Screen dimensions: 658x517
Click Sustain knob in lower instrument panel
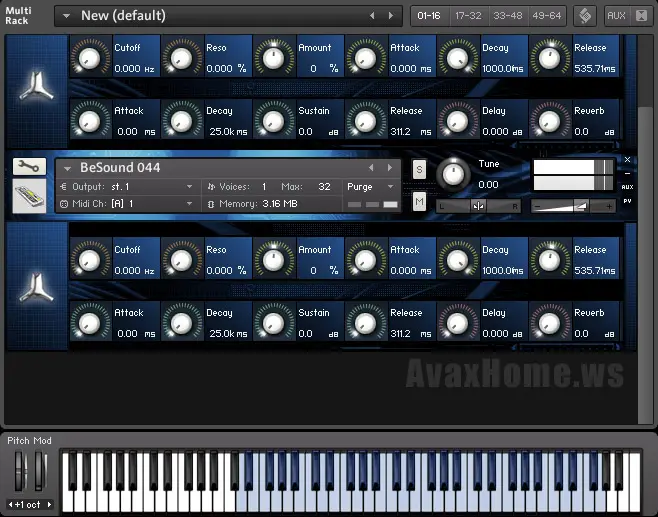[274, 323]
